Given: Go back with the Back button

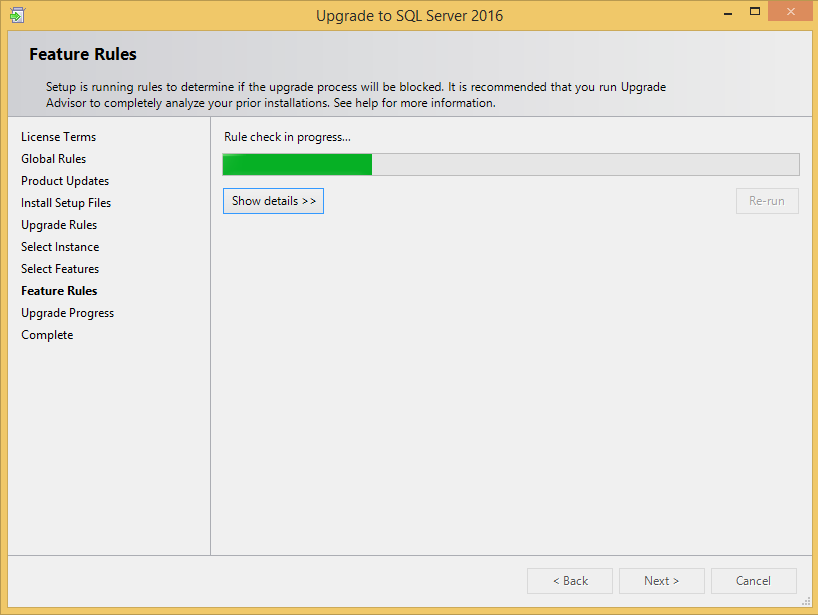Looking at the screenshot, I should coord(570,581).
